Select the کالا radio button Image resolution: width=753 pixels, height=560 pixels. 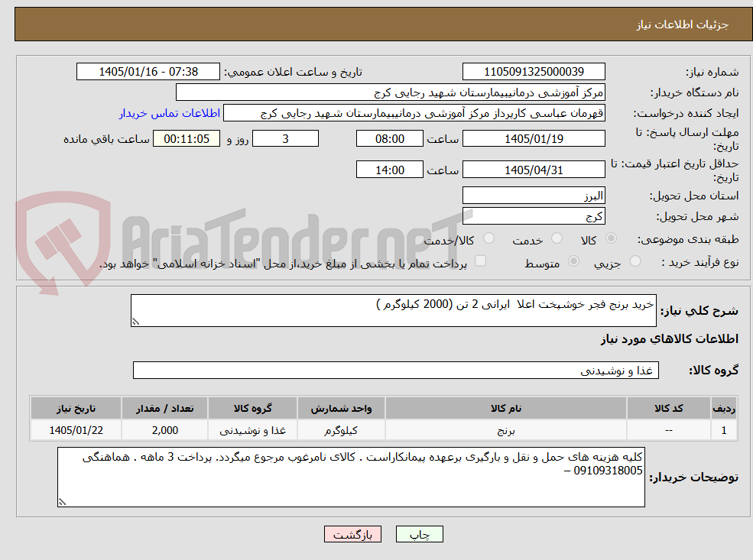pos(612,238)
